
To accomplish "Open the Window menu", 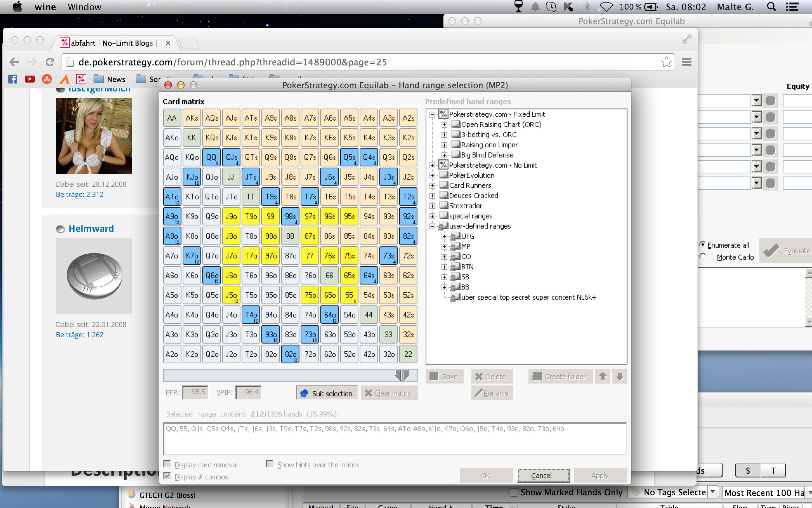I will point(84,7).
